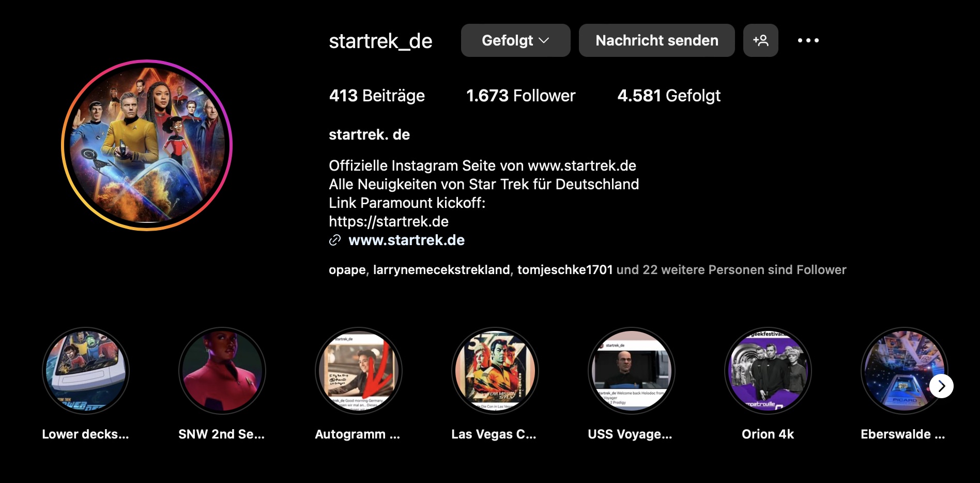Click the 413 Beiträge count
The height and width of the screenshot is (483, 980).
click(377, 96)
